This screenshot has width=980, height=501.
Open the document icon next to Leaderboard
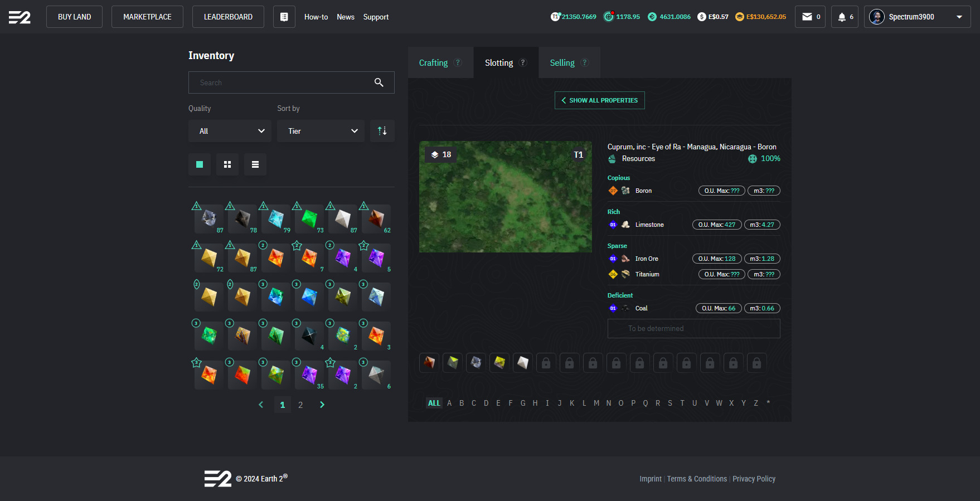[284, 17]
